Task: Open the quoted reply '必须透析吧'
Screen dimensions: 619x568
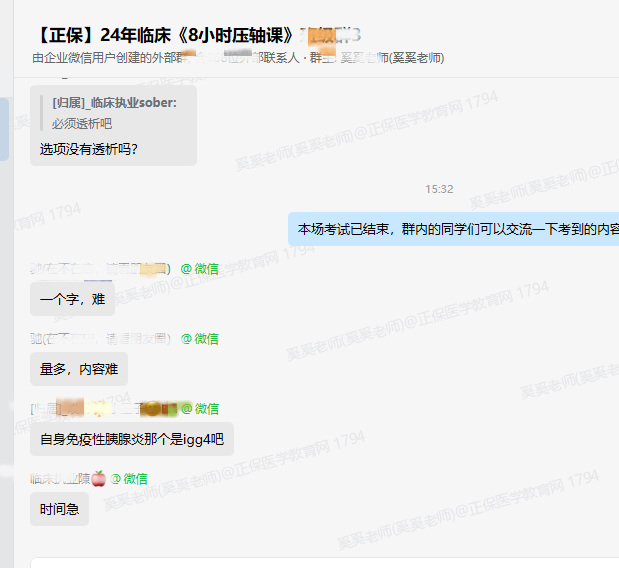Action: 82,123
